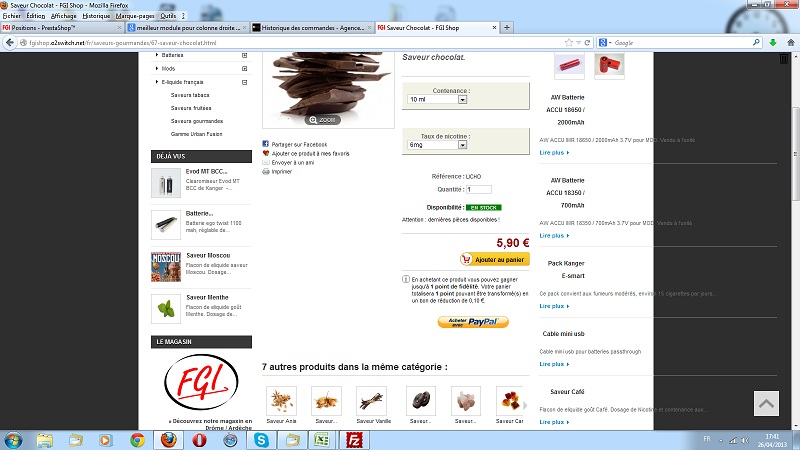Image resolution: width=800 pixels, height=450 pixels.
Task: Open the Contenance 10 ml dropdown
Action: [x=437, y=99]
